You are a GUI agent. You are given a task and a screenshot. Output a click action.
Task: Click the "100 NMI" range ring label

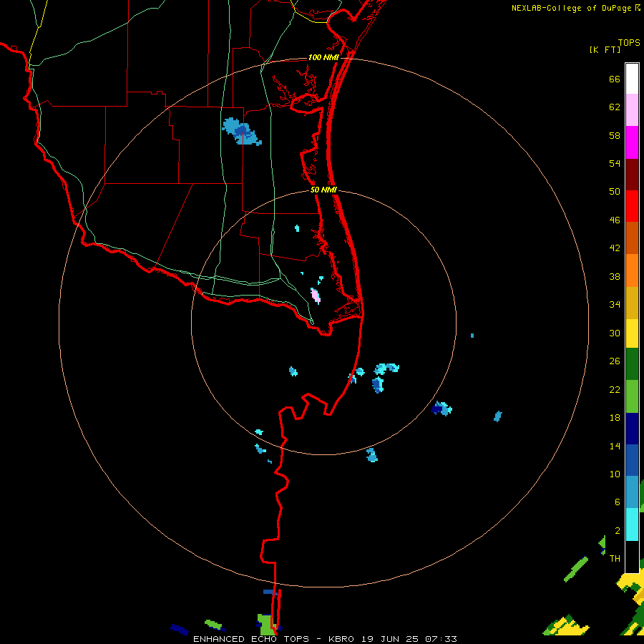coord(323,57)
